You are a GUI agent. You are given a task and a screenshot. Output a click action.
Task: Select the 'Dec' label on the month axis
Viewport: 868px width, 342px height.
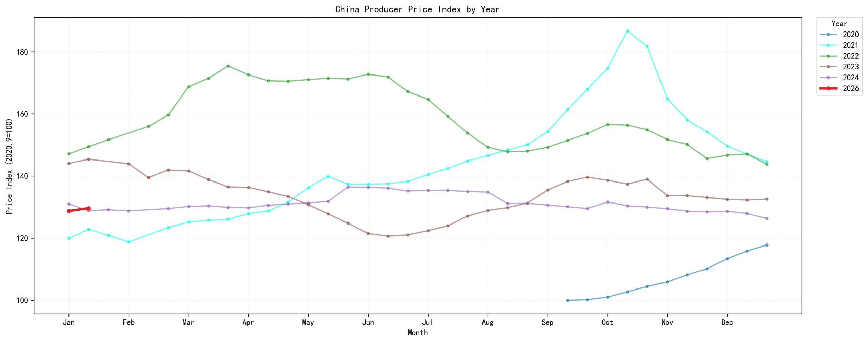(727, 322)
